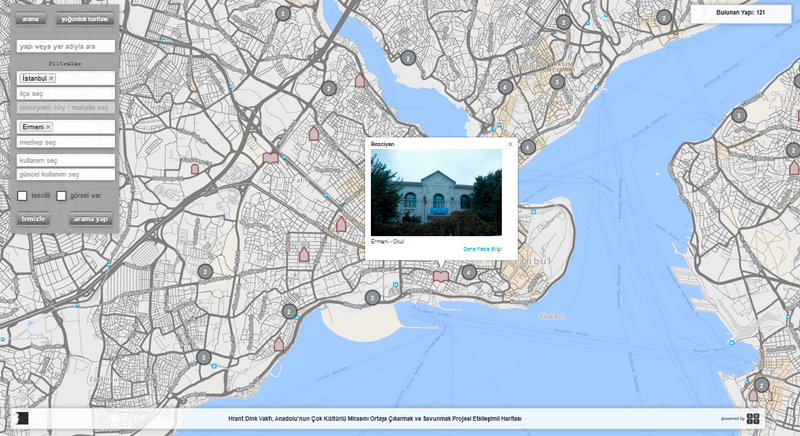Screen dimensions: 800x436
Task: Click inside the province field holding İstanbul
Action: pos(66,78)
